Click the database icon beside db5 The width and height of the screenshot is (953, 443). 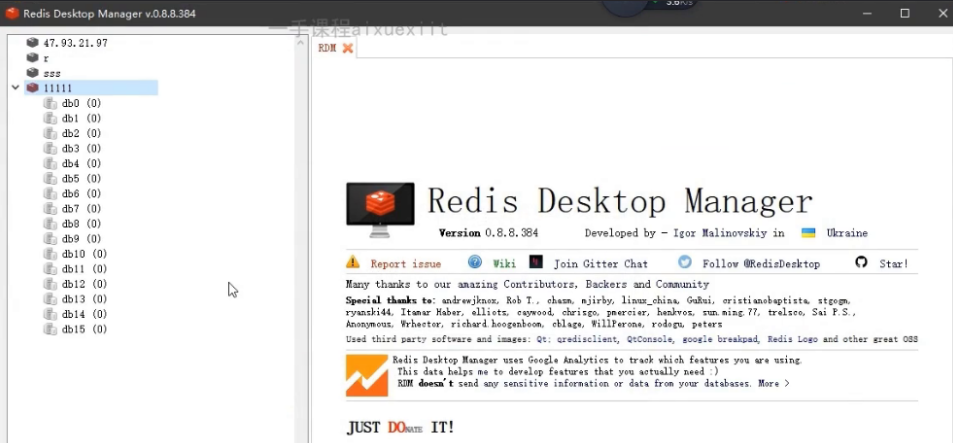pyautogui.click(x=50, y=179)
